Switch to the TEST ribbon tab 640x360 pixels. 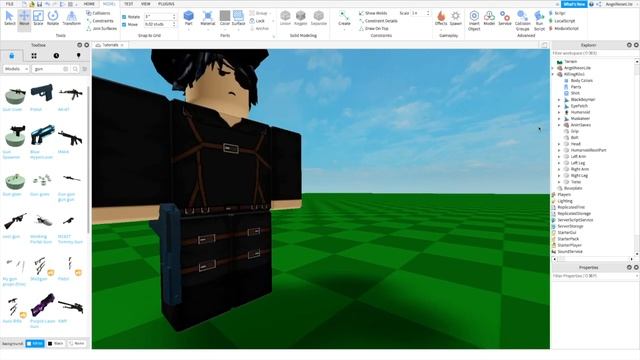coord(129,4)
